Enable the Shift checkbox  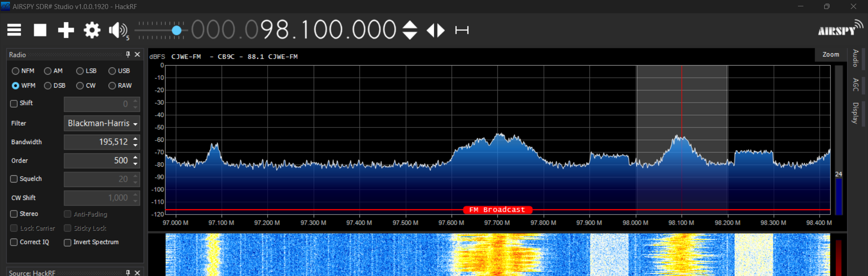point(14,103)
